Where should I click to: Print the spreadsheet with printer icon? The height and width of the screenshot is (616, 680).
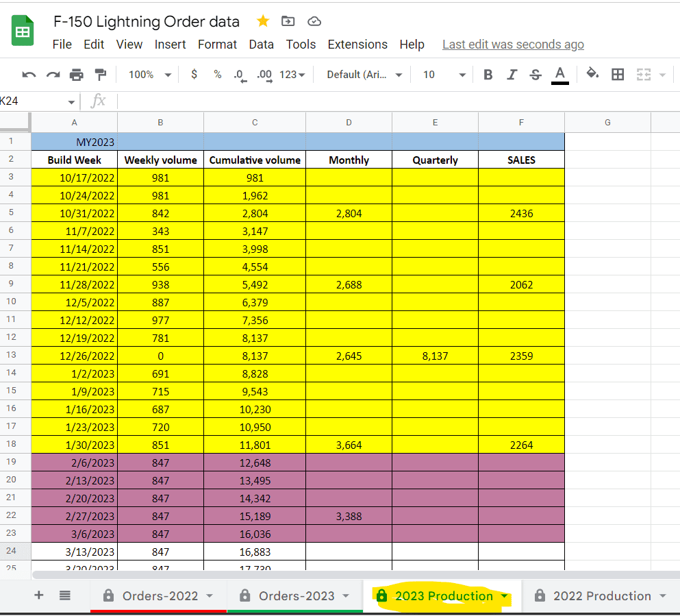pos(76,75)
